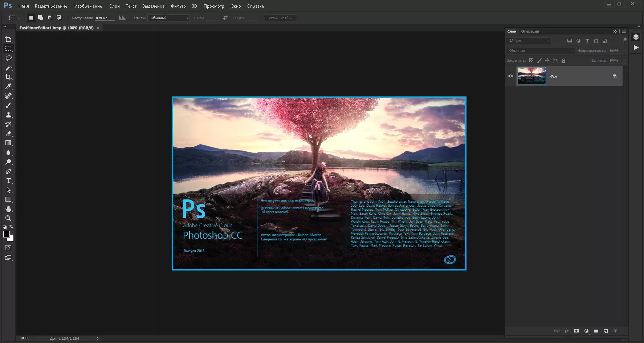Select the History Brush tool
Viewport: 644px width, 343px height.
pyautogui.click(x=8, y=124)
